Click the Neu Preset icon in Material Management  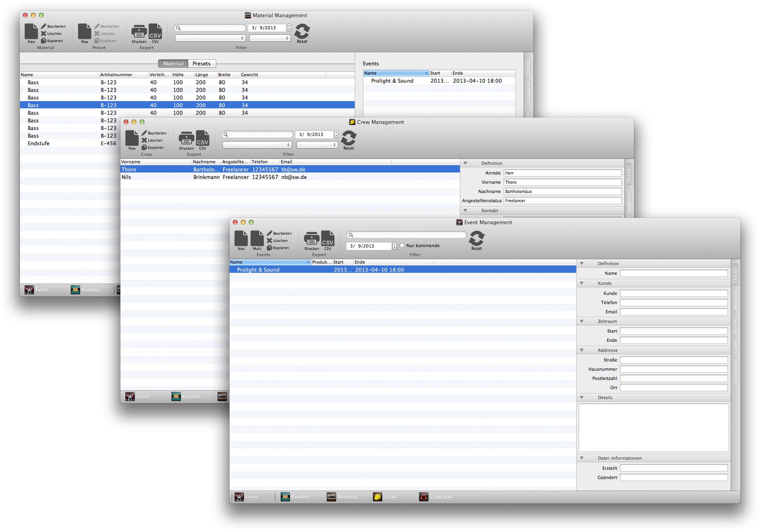(85, 32)
